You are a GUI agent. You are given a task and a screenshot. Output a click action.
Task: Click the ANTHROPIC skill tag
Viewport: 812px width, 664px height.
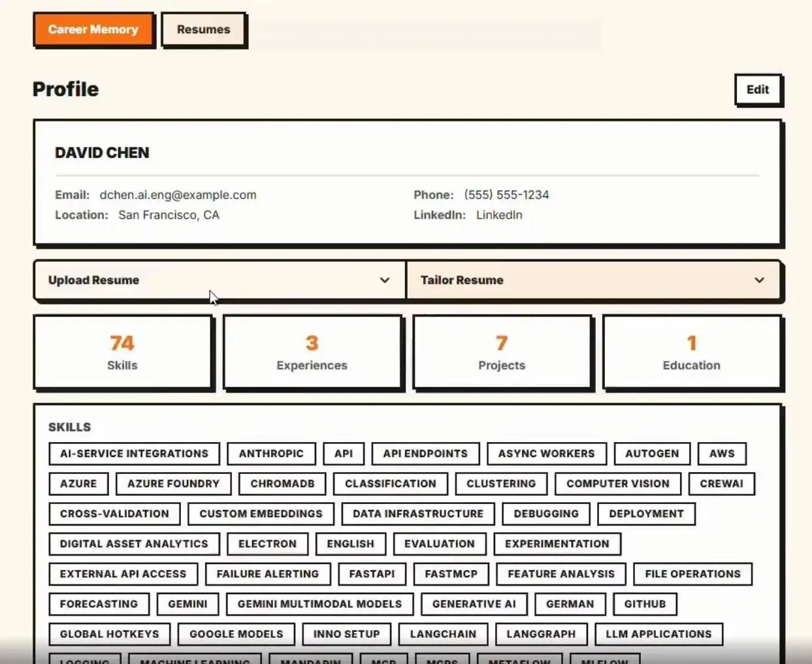[x=271, y=454]
